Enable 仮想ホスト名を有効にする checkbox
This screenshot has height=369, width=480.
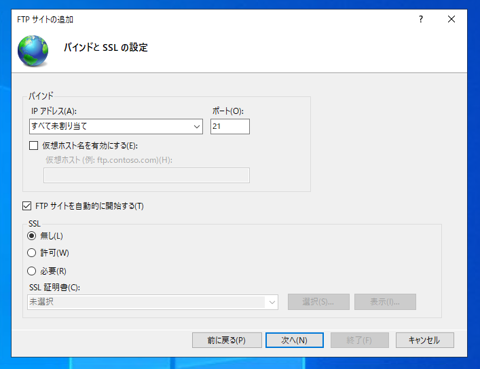coord(33,146)
